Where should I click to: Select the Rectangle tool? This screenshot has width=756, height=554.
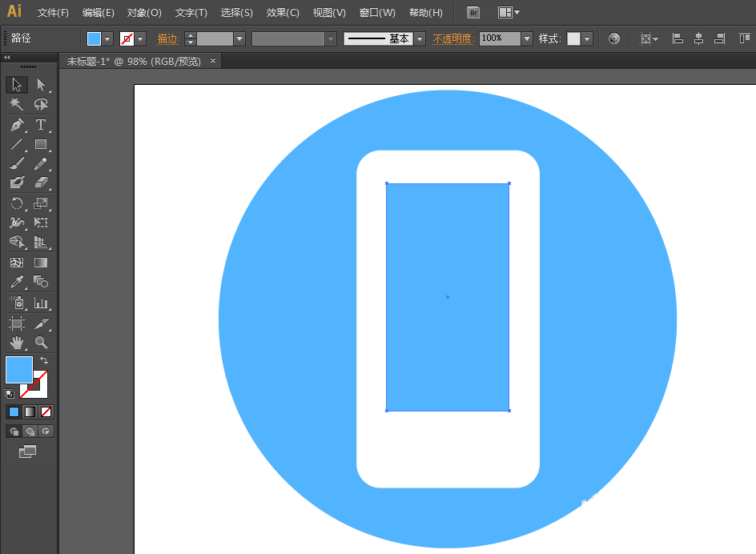point(41,144)
